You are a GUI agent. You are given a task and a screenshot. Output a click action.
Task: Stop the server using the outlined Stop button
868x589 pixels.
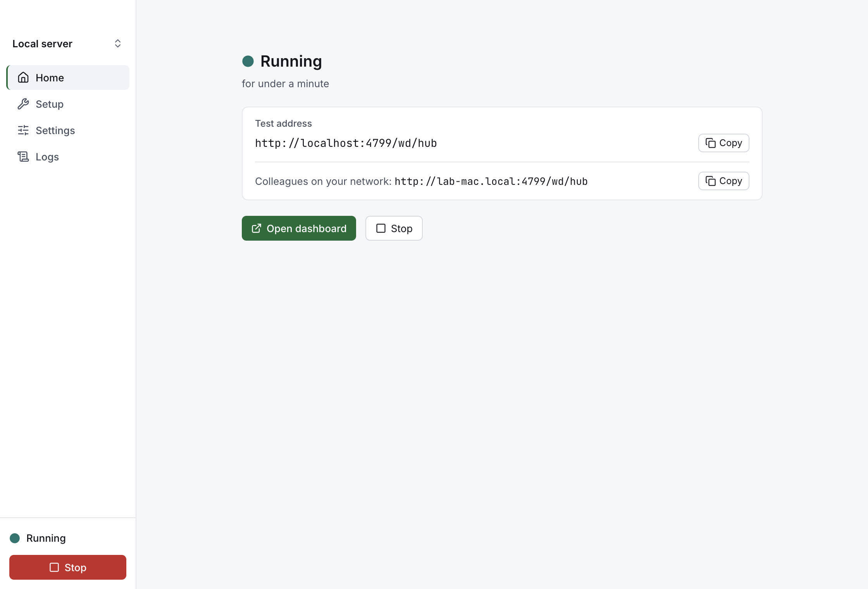(394, 228)
